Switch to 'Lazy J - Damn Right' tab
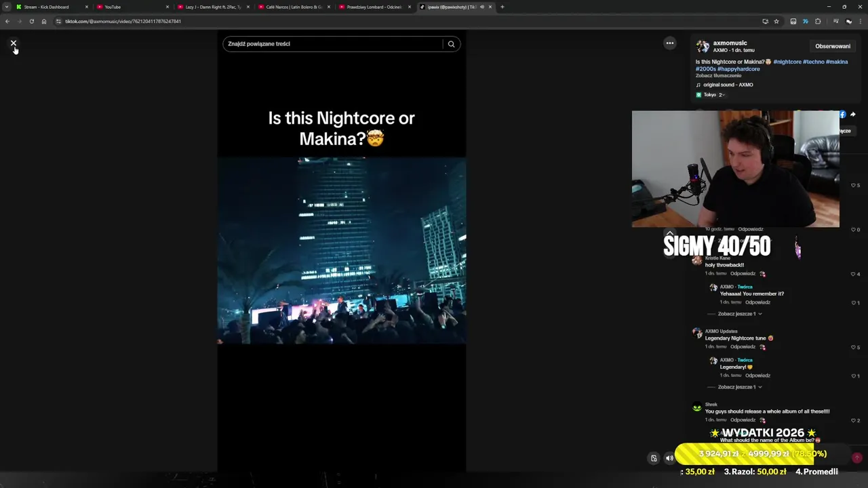Image resolution: width=868 pixels, height=488 pixels. coord(213,7)
